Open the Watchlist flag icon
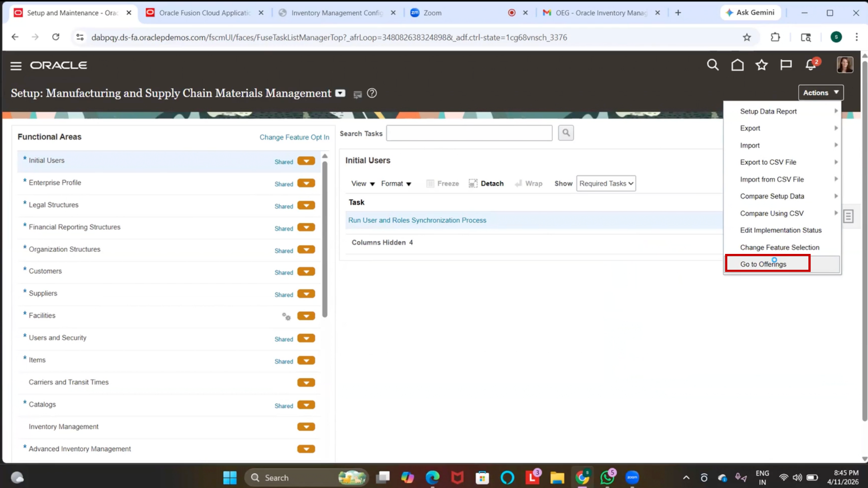Viewport: 868px width, 488px height. [786, 65]
